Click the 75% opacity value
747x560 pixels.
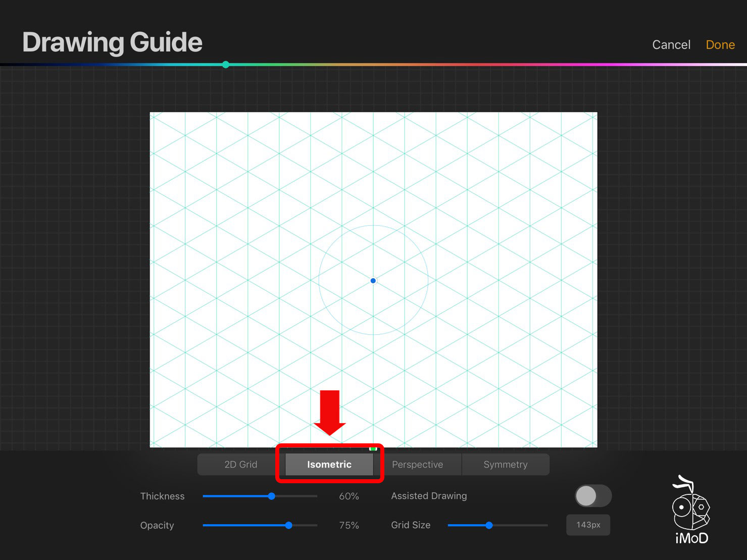tap(349, 525)
